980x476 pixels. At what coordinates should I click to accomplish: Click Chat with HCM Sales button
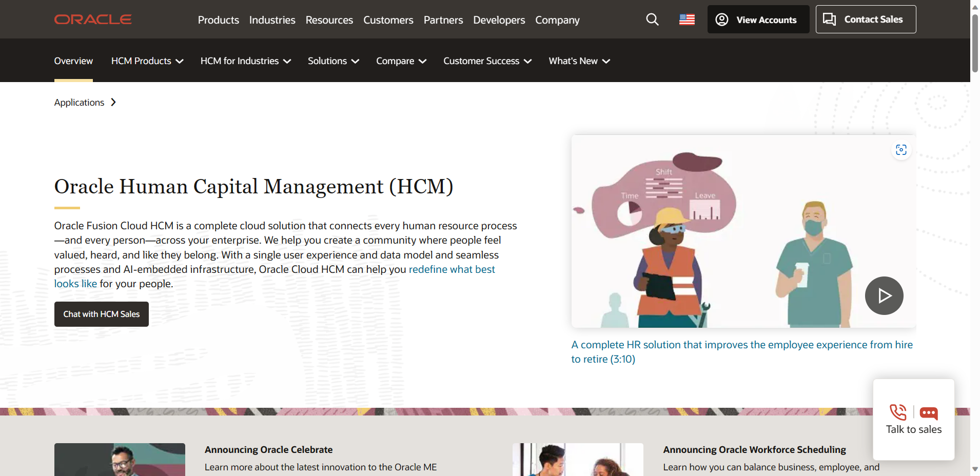click(102, 314)
